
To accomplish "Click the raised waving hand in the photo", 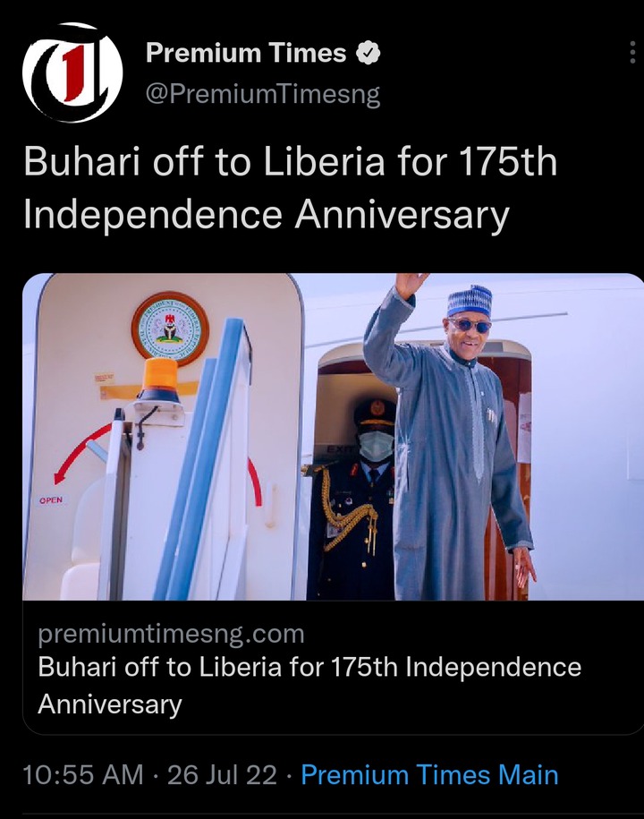I will [411, 285].
